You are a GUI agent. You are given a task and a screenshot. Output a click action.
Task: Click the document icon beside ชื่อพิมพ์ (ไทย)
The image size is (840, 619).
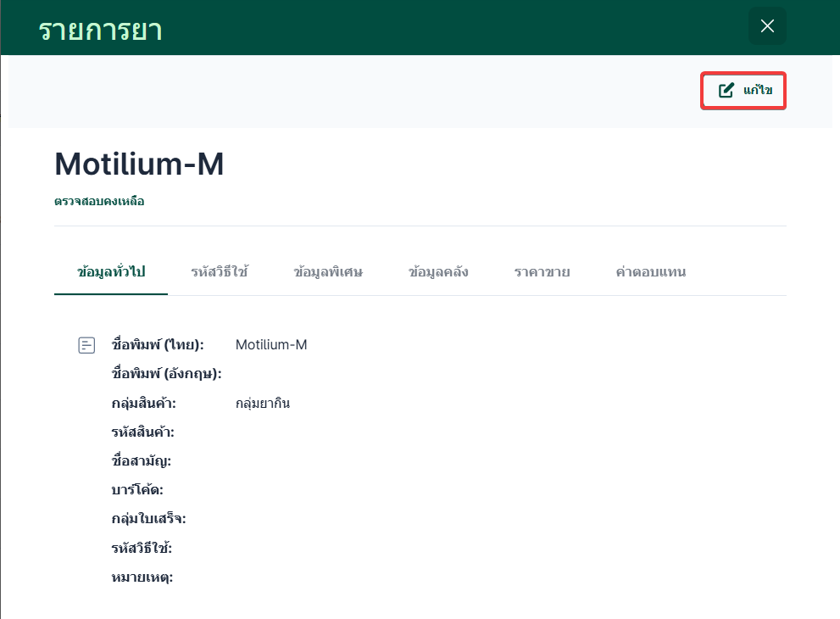[86, 345]
